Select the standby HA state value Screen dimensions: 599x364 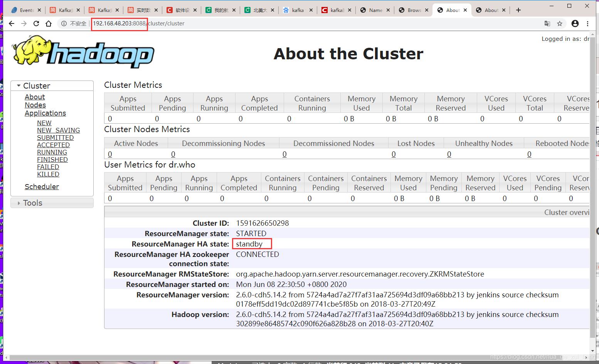pos(249,244)
